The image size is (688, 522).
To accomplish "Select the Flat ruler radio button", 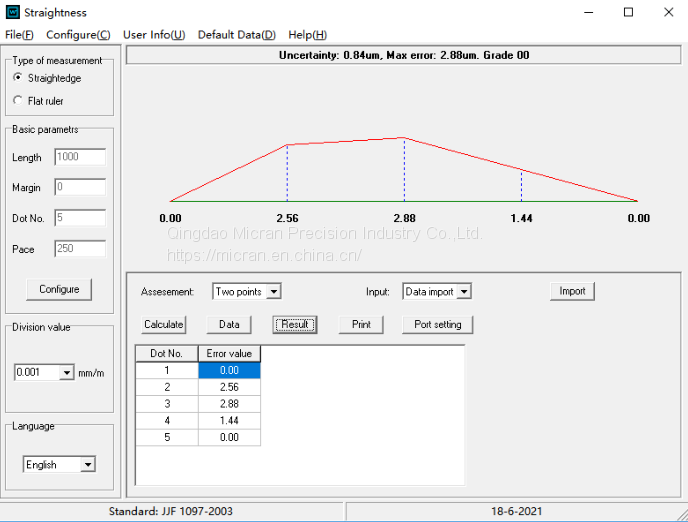I will [x=18, y=101].
